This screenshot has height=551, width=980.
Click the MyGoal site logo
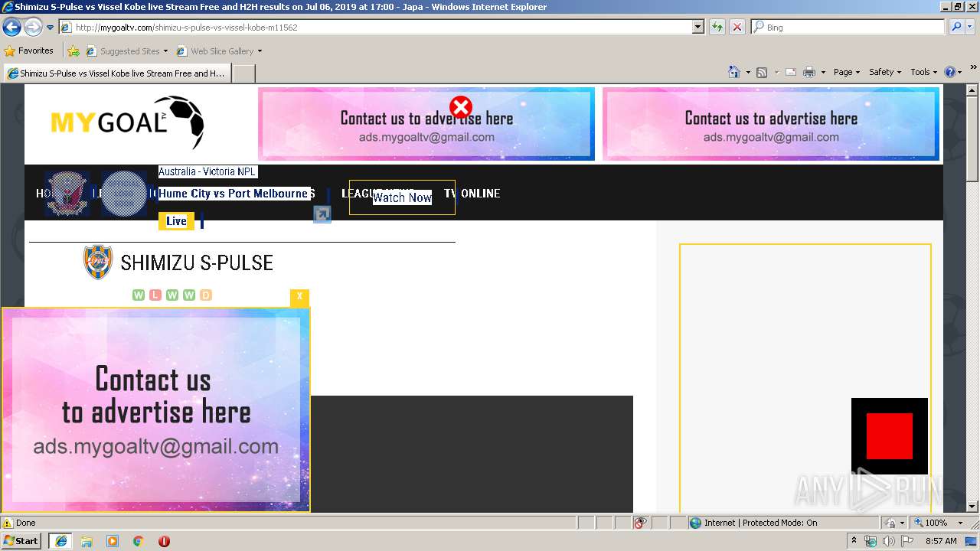[x=127, y=122]
